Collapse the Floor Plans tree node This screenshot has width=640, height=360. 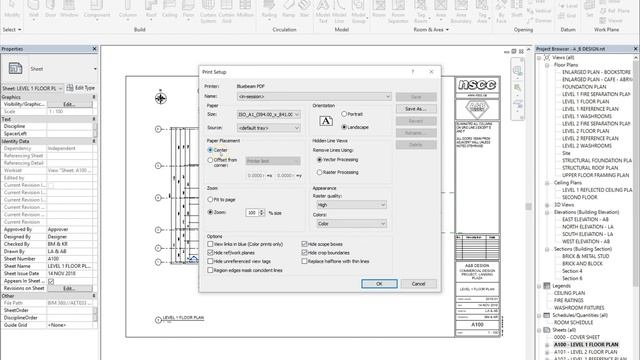coord(547,65)
